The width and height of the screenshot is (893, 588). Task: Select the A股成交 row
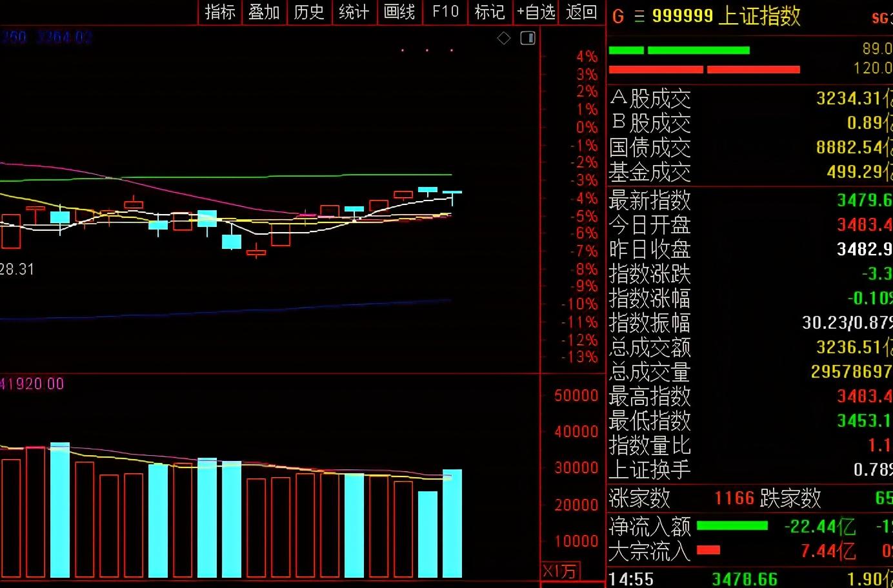tap(750, 99)
